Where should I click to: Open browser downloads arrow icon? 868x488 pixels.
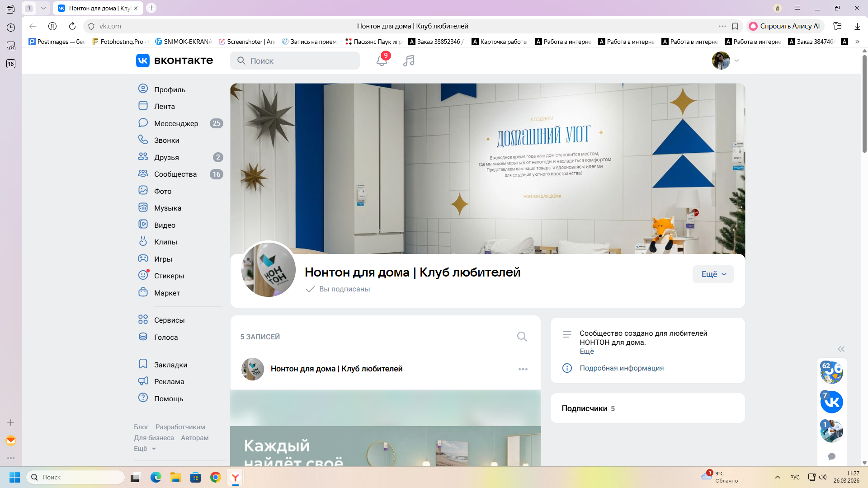pyautogui.click(x=857, y=26)
